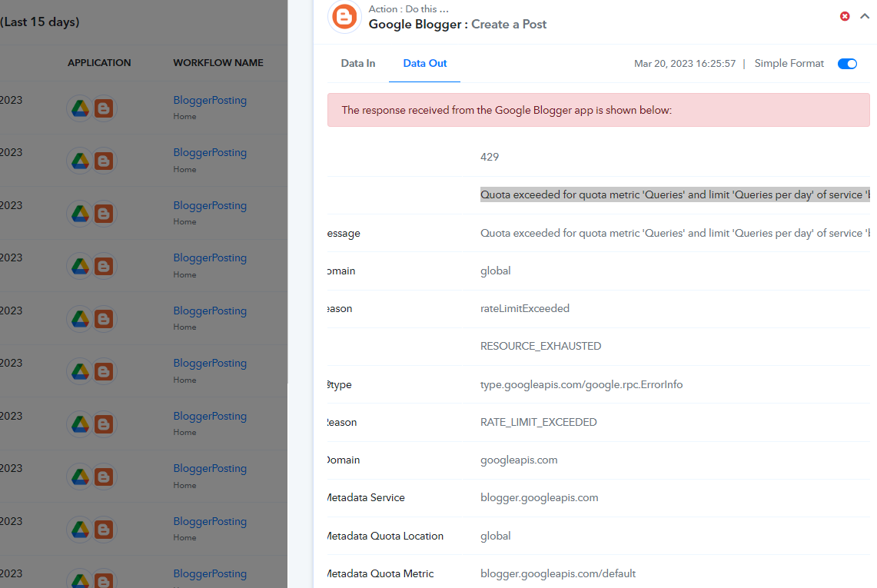The image size is (877, 588).
Task: Turn off the Simple Format toggle
Action: tap(847, 64)
